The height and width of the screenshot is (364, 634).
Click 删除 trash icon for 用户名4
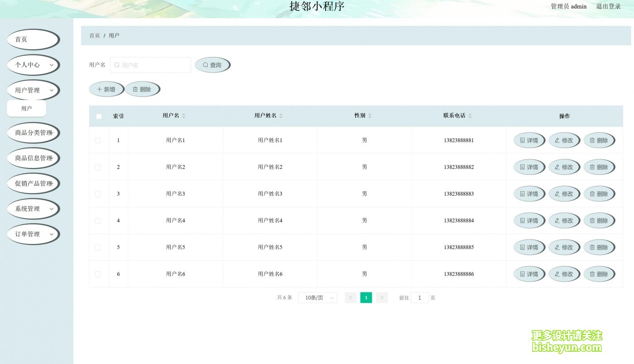pyautogui.click(x=592, y=220)
